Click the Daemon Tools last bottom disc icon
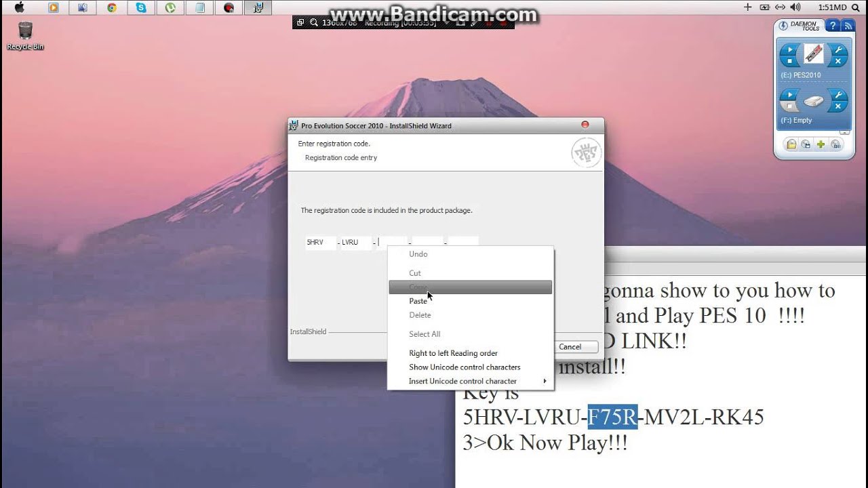 coord(835,144)
